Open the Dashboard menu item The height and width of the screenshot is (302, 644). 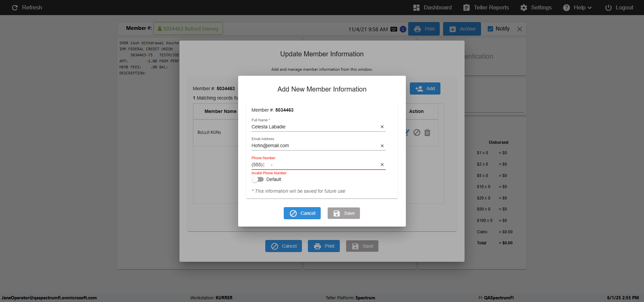(x=432, y=7)
